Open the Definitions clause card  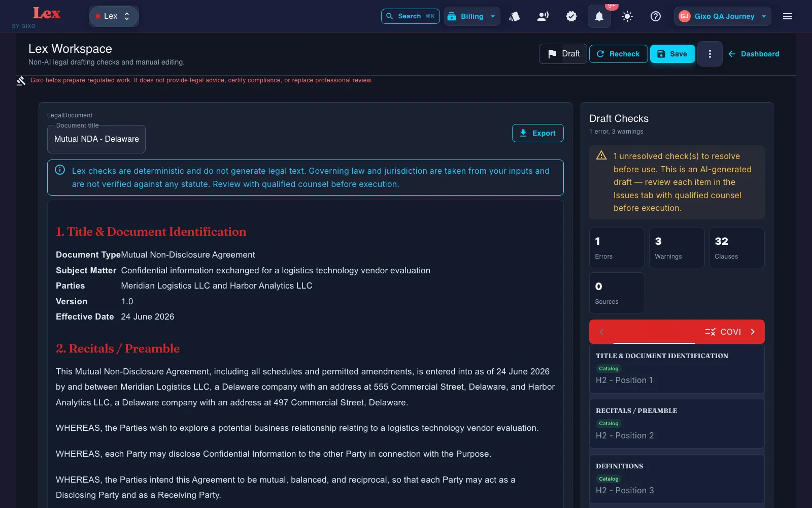(x=676, y=479)
